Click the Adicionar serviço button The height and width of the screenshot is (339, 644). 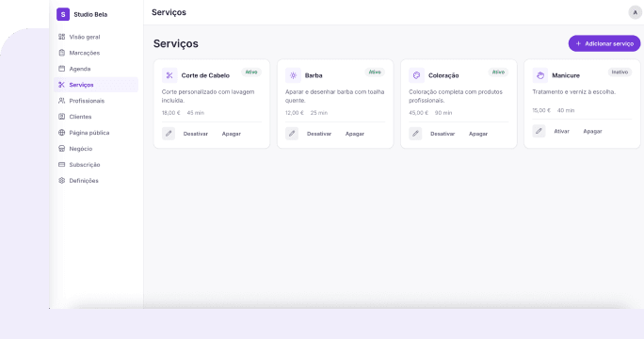pyautogui.click(x=604, y=43)
